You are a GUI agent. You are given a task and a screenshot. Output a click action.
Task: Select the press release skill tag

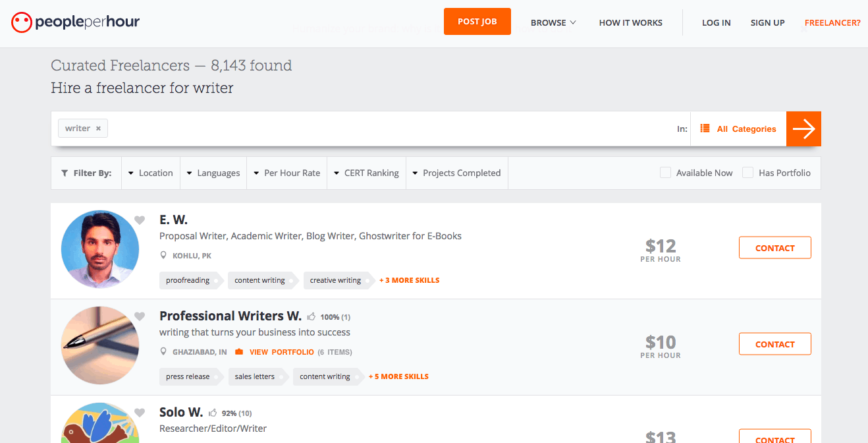click(190, 376)
